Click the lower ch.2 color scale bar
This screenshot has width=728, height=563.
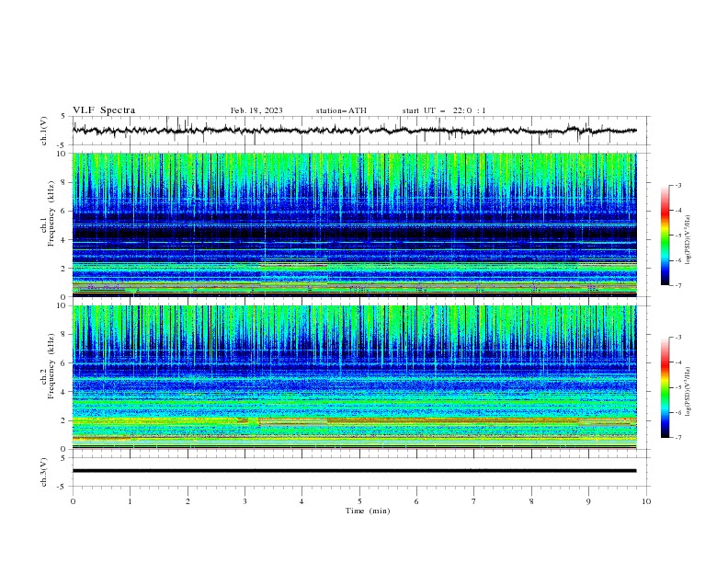(x=665, y=387)
